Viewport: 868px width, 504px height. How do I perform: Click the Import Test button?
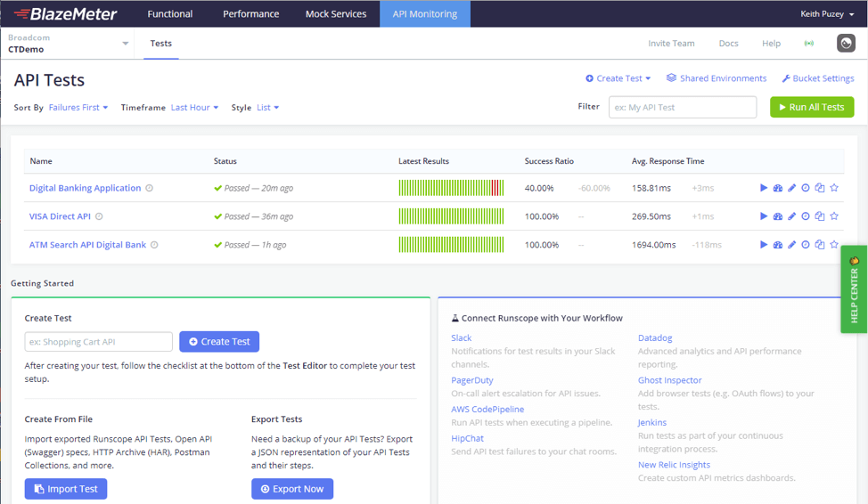[x=66, y=489]
